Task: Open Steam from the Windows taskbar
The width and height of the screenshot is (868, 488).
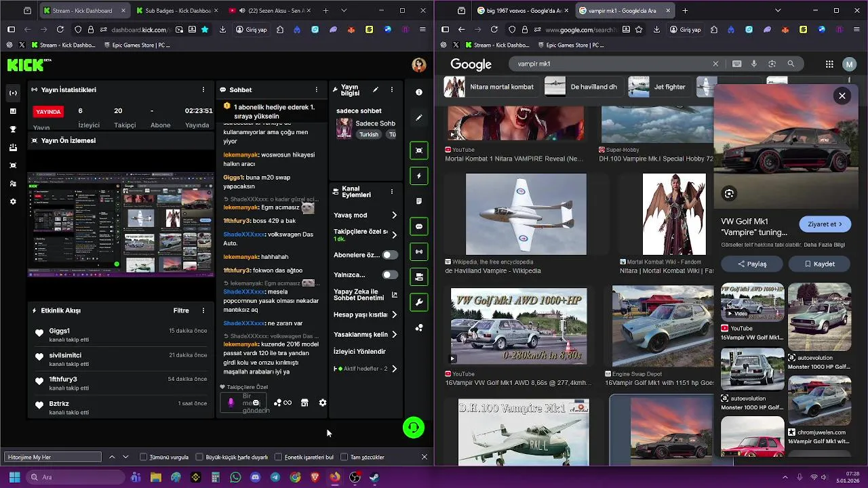Action: pyautogui.click(x=374, y=477)
